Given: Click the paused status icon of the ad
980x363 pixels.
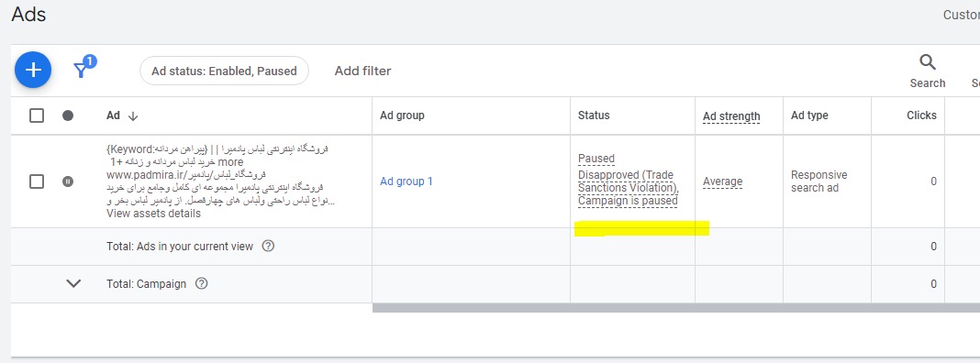Looking at the screenshot, I should pos(68,181).
